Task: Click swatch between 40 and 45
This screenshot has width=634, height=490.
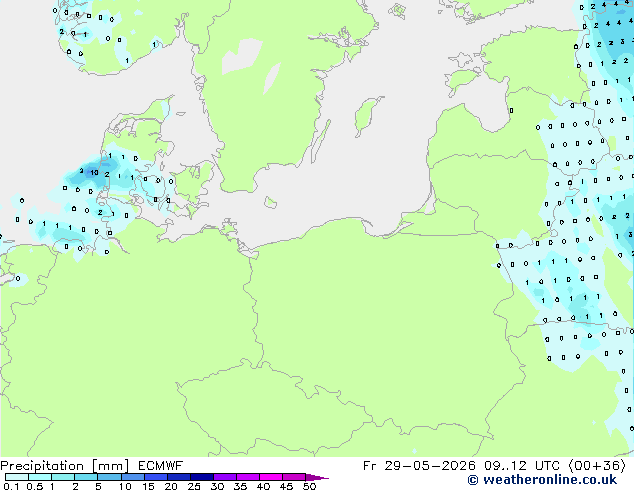Action: (271, 477)
